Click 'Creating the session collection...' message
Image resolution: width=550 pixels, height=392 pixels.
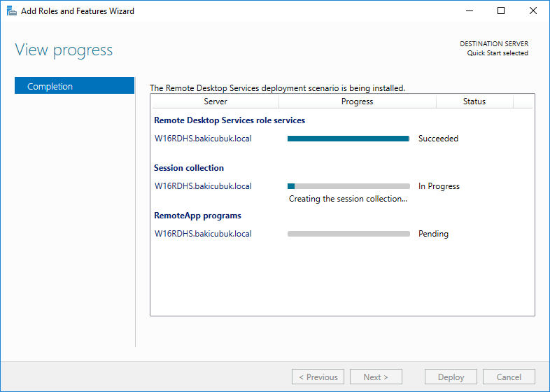348,199
